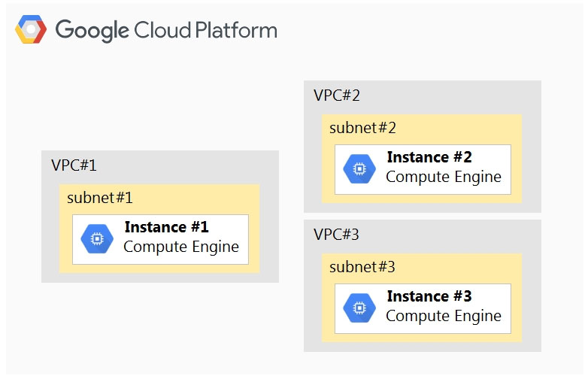Screen dimensions: 588x379
Task: Click the bold Instance #2 title
Action: (x=429, y=157)
